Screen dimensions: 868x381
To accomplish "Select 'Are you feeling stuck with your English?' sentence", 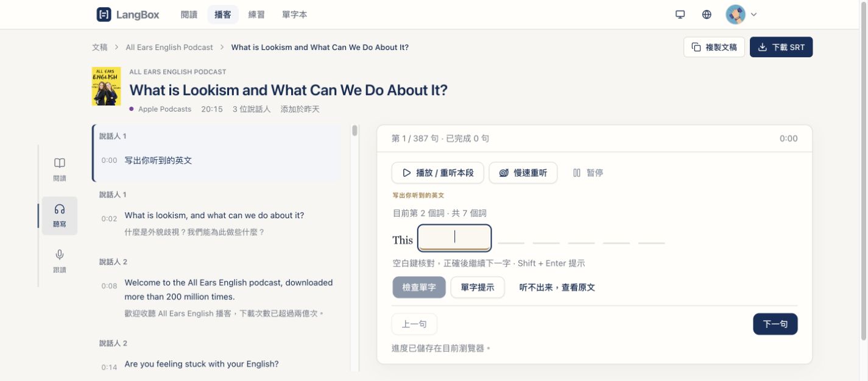I will [202, 364].
